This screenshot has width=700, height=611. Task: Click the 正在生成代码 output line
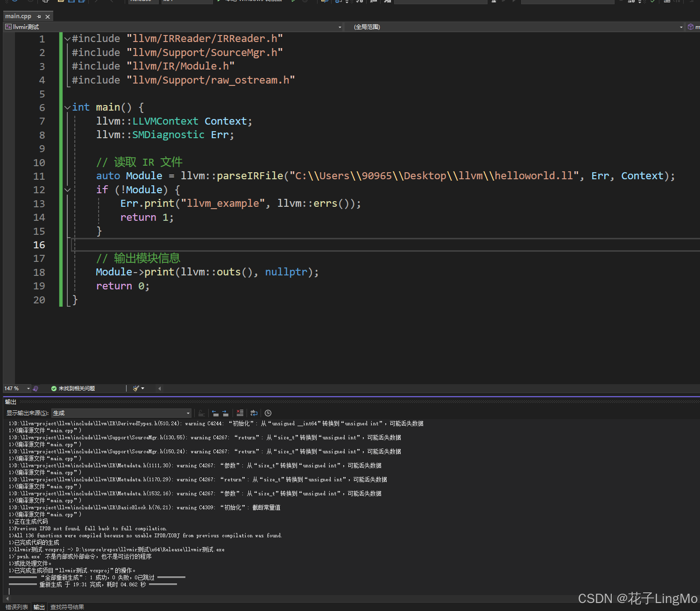[x=28, y=522]
